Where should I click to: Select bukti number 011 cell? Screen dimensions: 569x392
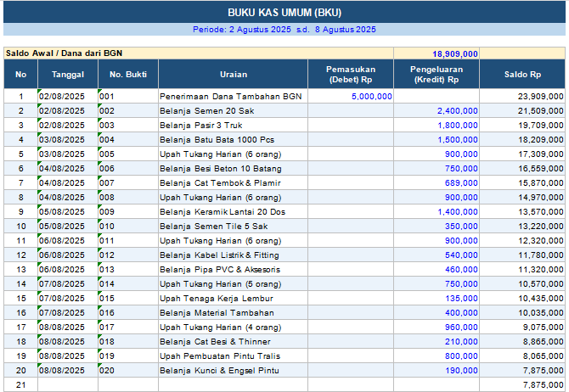(x=128, y=240)
